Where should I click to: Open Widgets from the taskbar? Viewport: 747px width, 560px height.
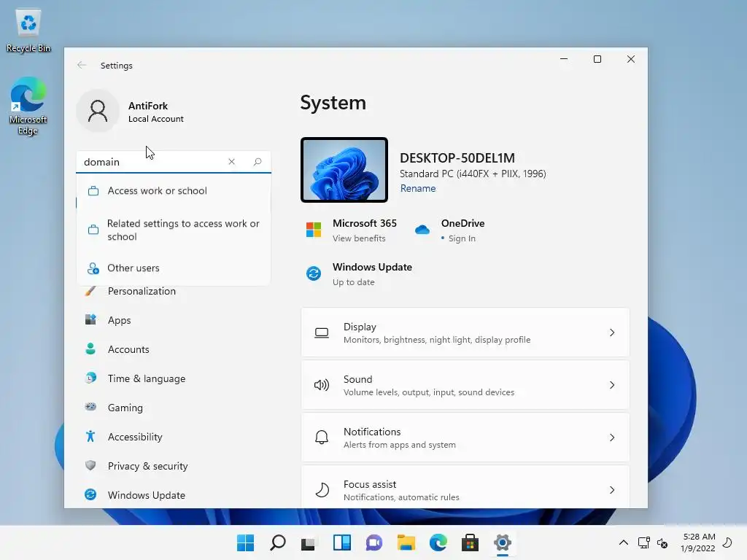point(342,542)
